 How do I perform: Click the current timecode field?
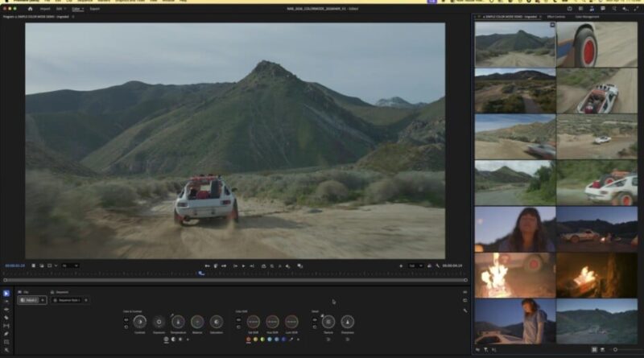(x=14, y=265)
